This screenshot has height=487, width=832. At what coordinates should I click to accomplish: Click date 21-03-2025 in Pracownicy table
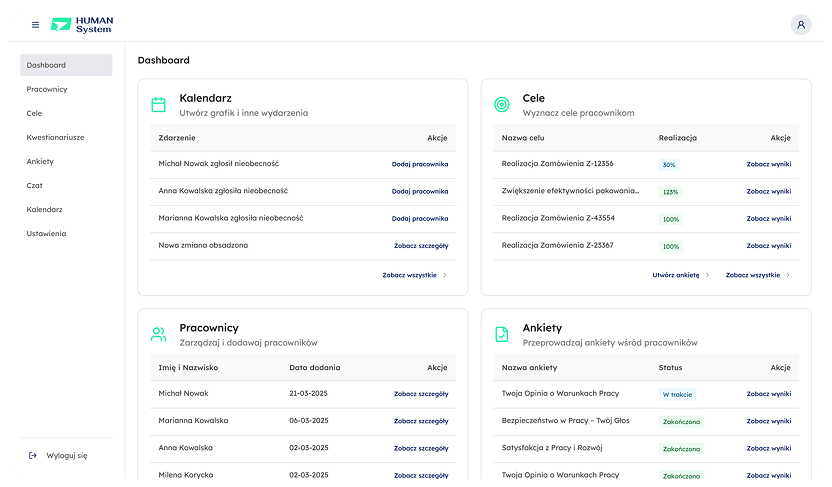coord(308,393)
